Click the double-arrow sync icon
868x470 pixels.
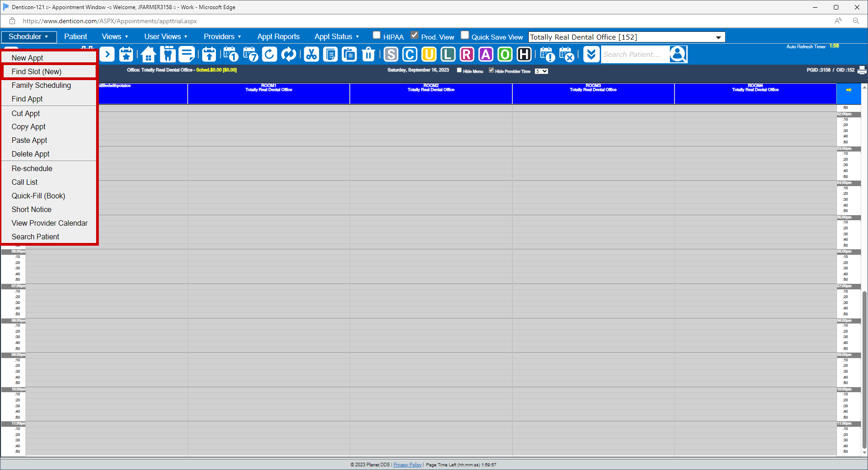(289, 55)
